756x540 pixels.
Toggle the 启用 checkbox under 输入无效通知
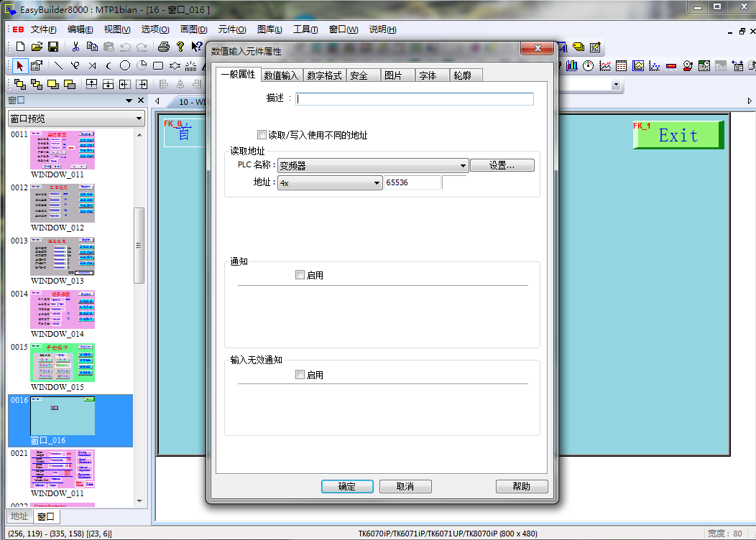coord(300,375)
